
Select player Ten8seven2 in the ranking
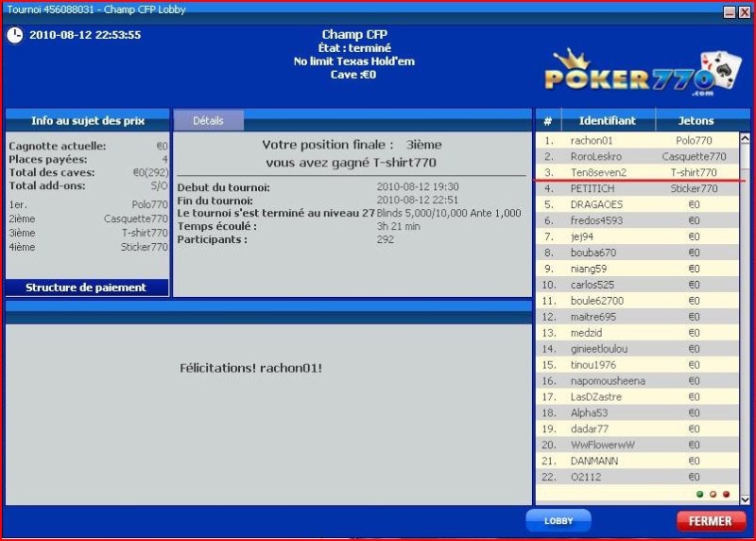(x=637, y=172)
